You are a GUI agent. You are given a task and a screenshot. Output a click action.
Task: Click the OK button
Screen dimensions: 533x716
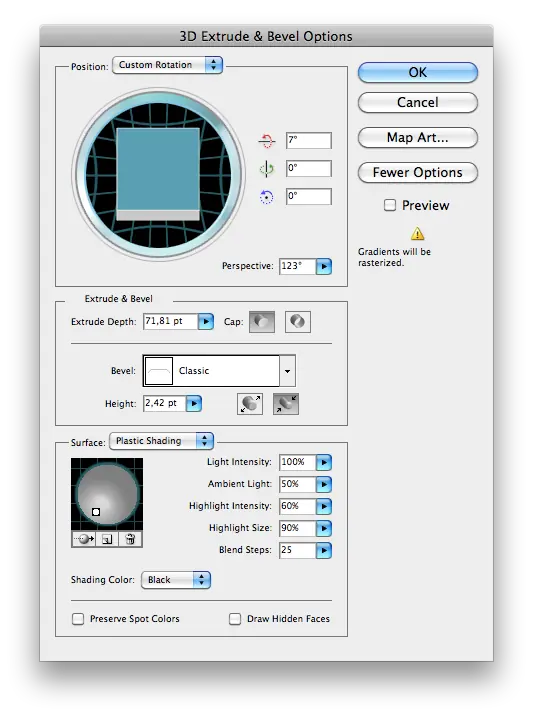point(417,73)
